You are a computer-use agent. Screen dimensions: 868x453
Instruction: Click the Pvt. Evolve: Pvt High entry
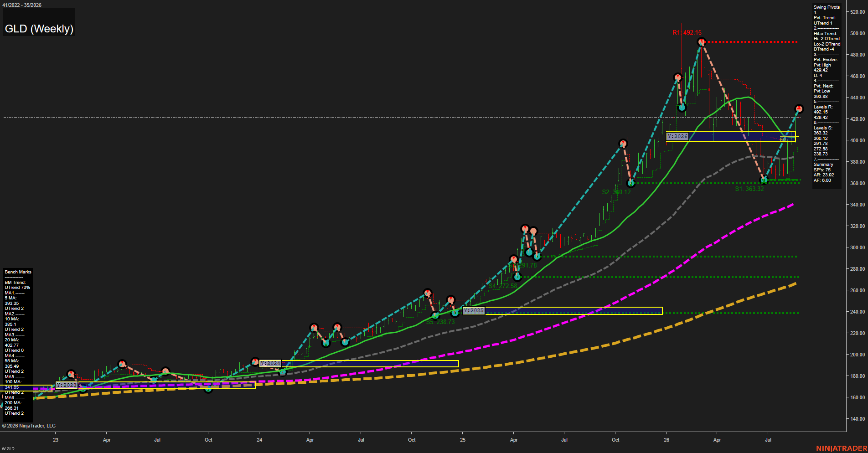(x=826, y=62)
